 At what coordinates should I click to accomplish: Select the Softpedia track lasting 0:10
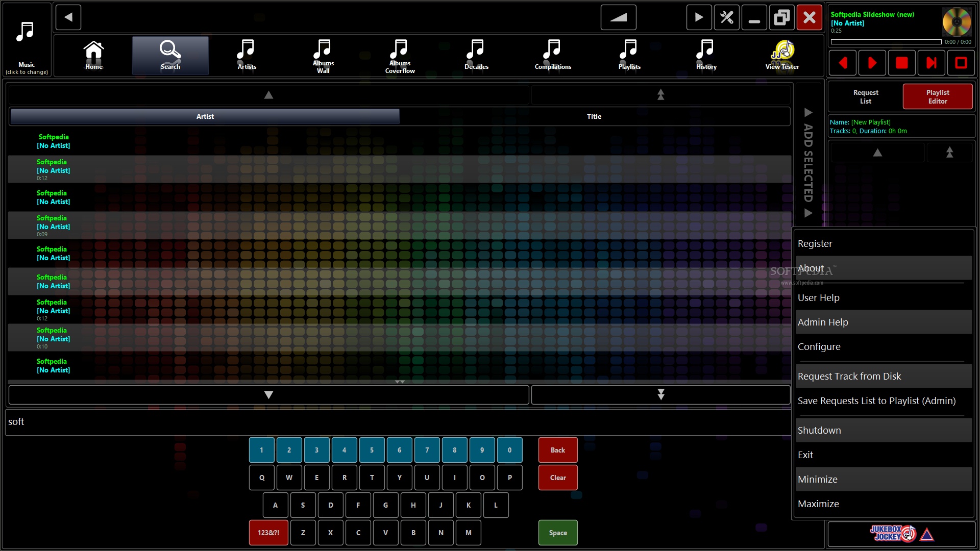coord(399,338)
